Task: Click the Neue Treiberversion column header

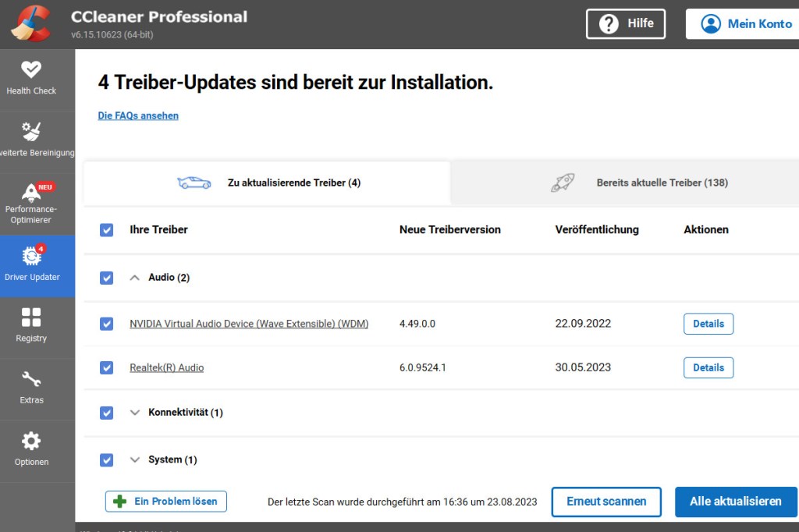Action: pos(450,230)
